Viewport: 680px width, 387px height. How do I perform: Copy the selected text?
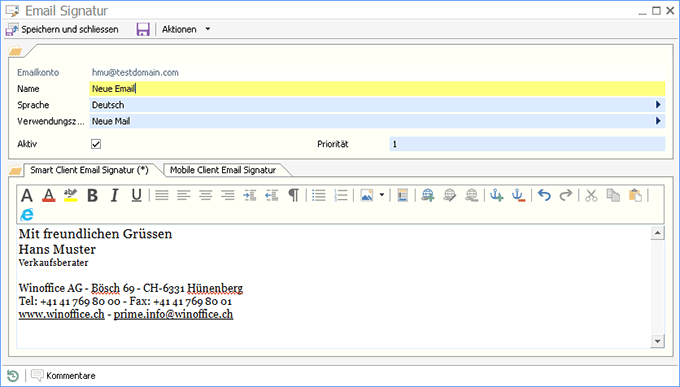point(613,196)
